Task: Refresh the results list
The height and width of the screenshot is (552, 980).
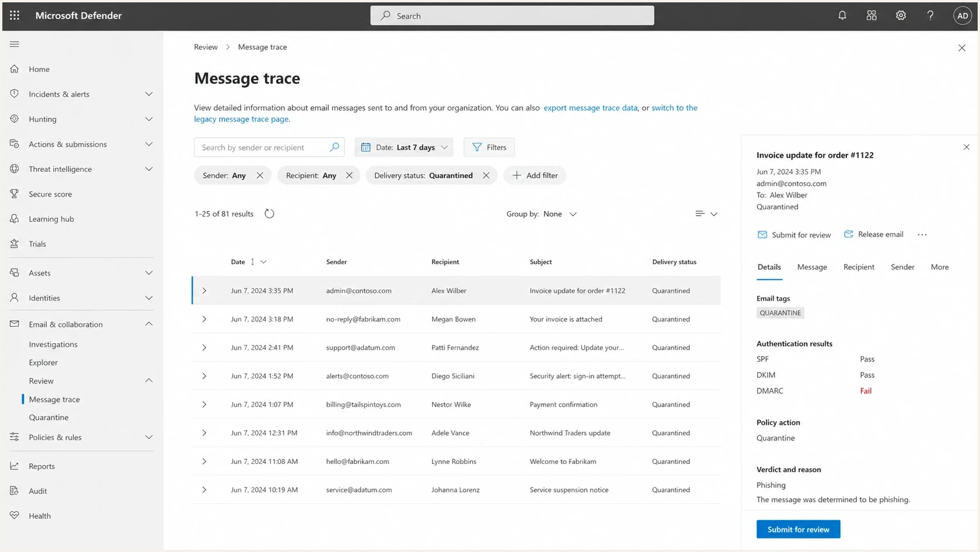Action: coord(269,214)
